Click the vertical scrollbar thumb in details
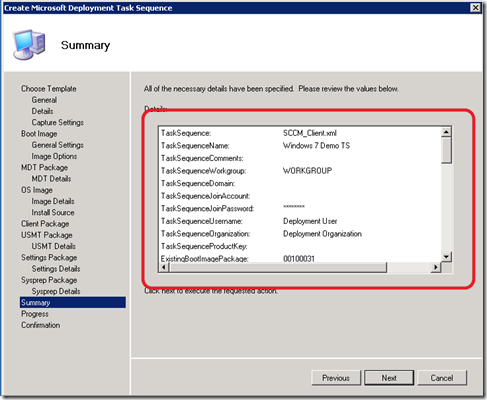The image size is (487, 400). [446, 150]
